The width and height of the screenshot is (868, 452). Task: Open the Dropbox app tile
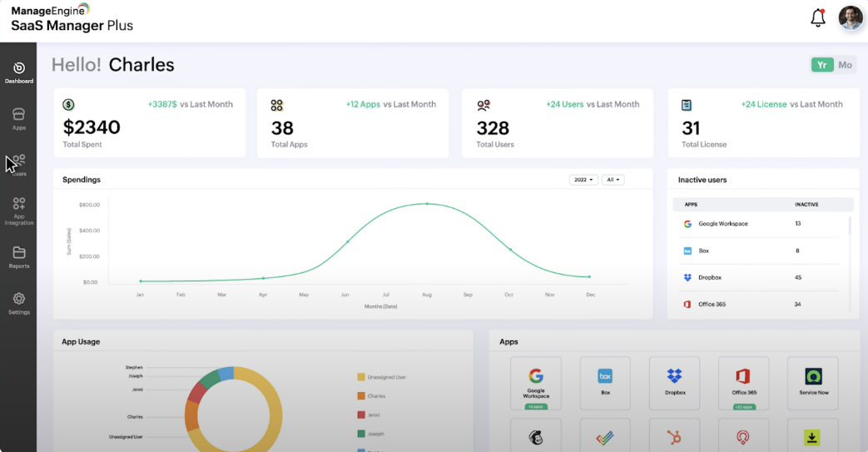pyautogui.click(x=674, y=383)
